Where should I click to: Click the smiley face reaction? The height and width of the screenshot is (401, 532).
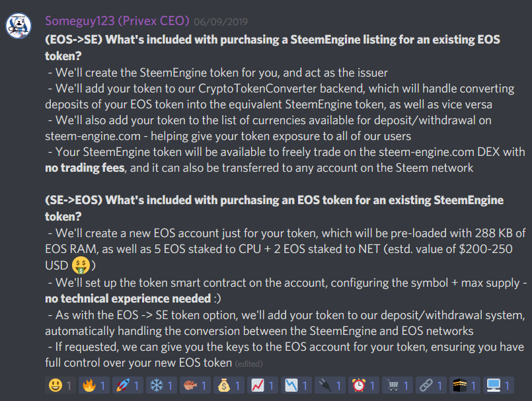point(60,384)
